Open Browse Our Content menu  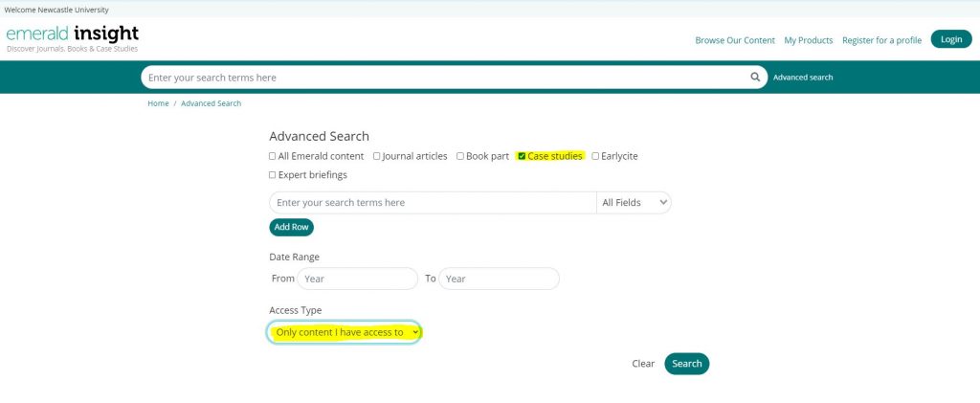coord(734,40)
